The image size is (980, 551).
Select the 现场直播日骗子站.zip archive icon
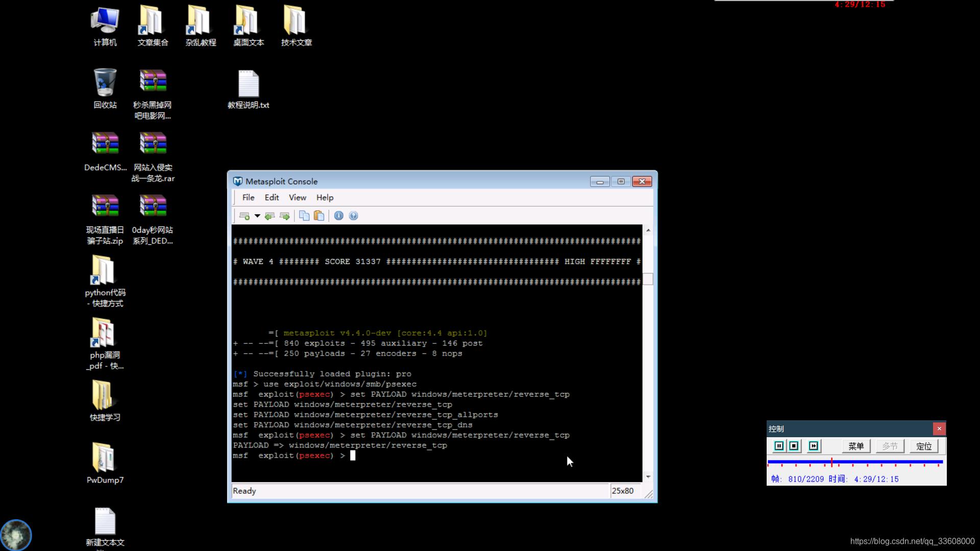pyautogui.click(x=105, y=219)
